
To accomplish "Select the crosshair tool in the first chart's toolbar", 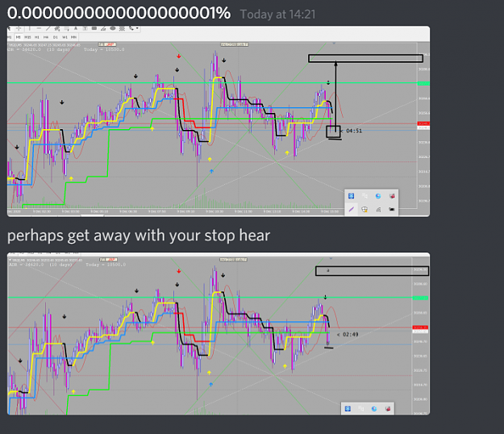I will click(19, 28).
